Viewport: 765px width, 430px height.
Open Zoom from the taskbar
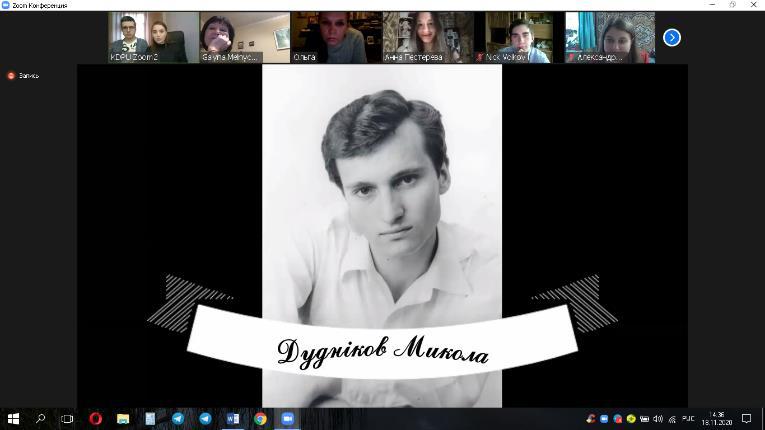288,419
